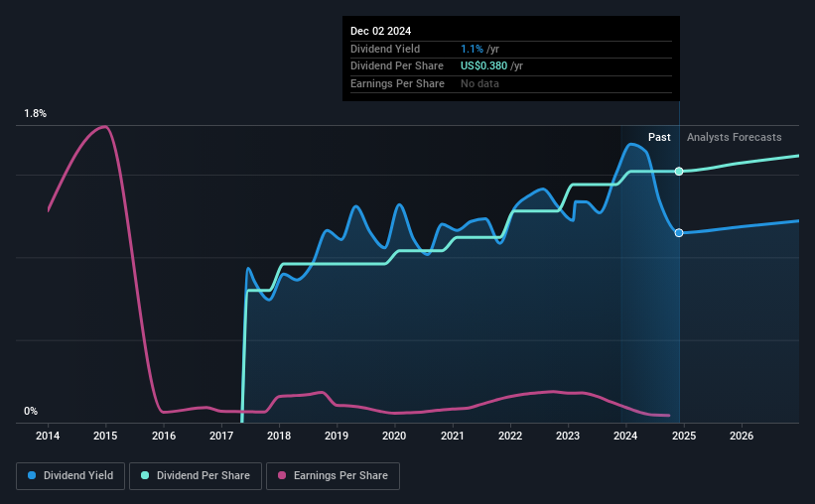Click the 2020 x-axis label
Screen dimensions: 815x504
[394, 436]
